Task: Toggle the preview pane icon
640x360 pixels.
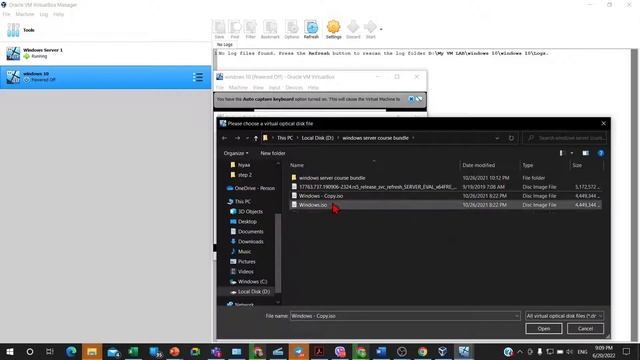Action: 586,153
